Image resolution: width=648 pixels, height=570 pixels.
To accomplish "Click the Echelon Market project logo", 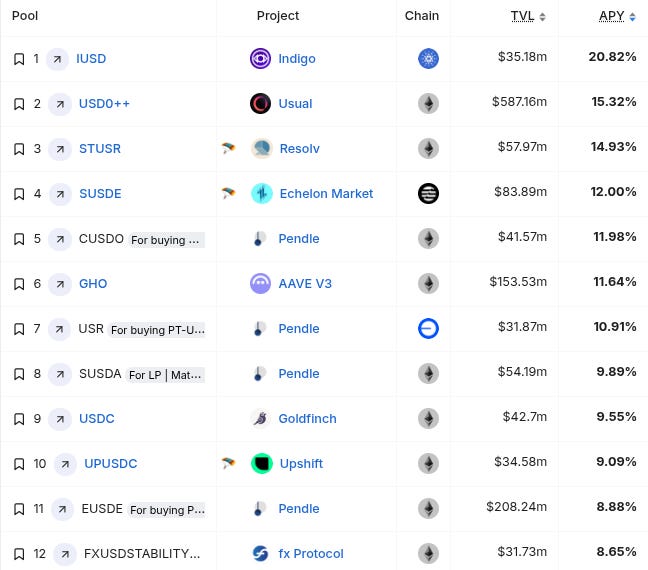I will pyautogui.click(x=262, y=193).
